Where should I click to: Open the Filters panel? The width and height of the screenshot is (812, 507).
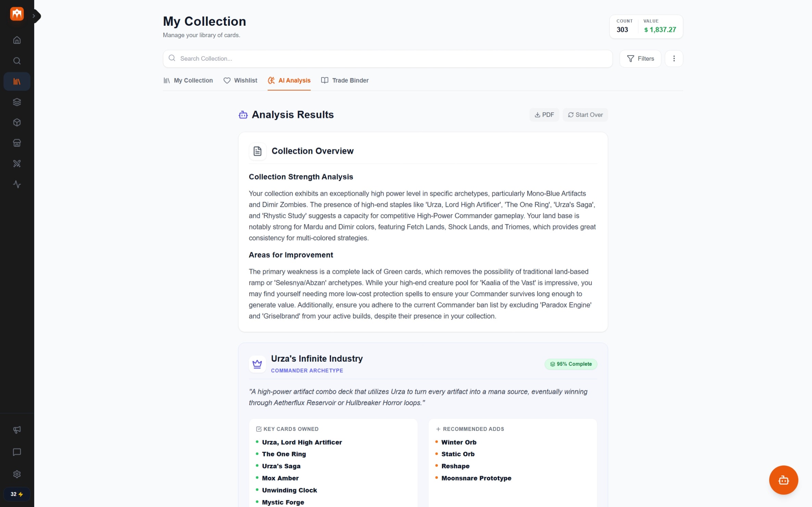pyautogui.click(x=640, y=59)
